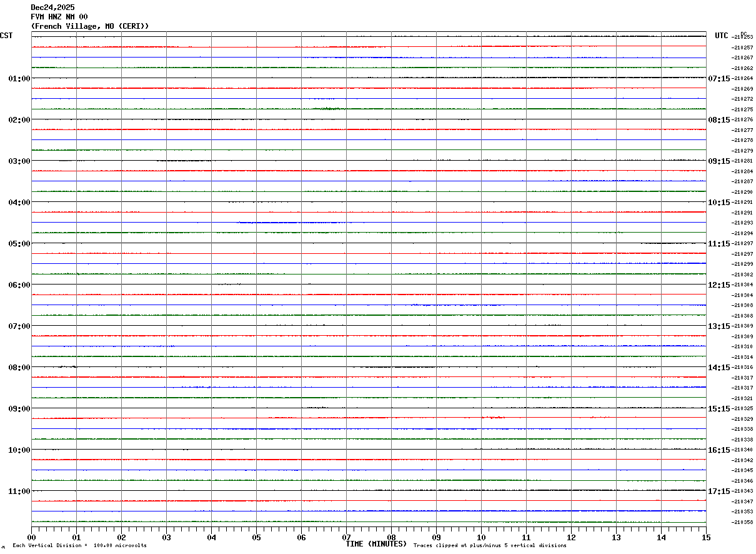Click minute tick label 01 on time axis

click(x=76, y=537)
